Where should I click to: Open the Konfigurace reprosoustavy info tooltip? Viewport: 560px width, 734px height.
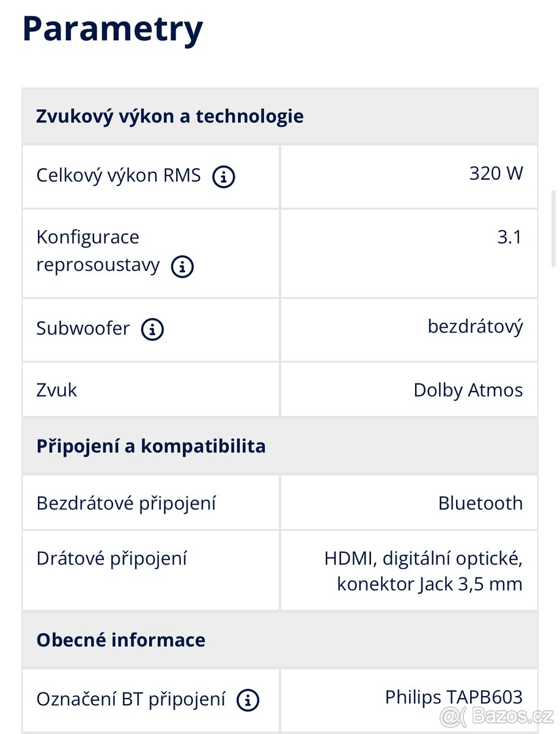point(181,266)
